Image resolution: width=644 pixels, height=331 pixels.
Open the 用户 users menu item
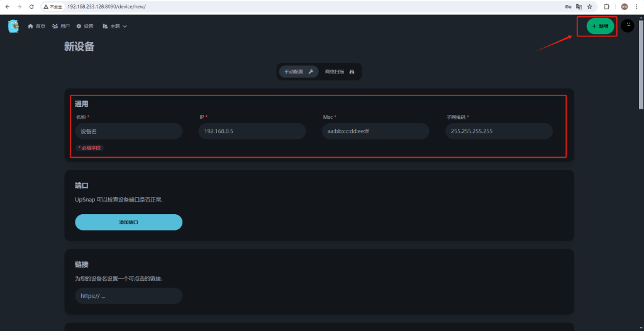(61, 26)
